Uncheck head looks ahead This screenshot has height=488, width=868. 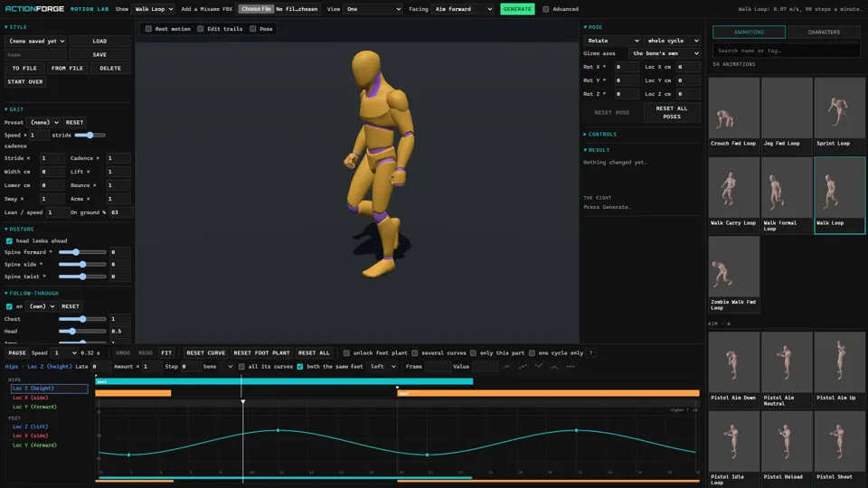(x=9, y=240)
